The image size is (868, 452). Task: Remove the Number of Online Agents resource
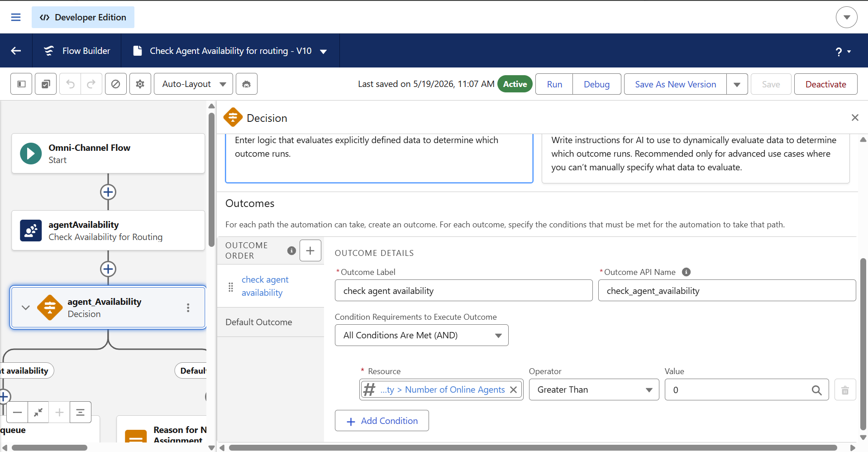pyautogui.click(x=513, y=389)
